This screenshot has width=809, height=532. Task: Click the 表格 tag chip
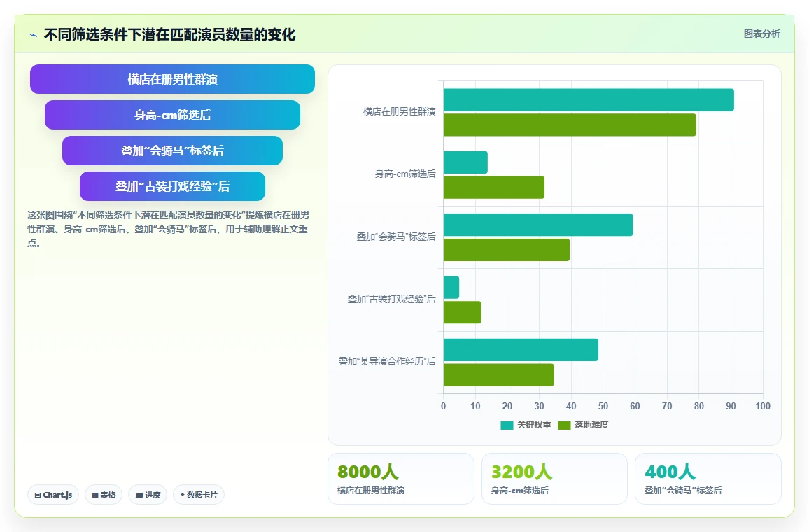click(x=104, y=495)
